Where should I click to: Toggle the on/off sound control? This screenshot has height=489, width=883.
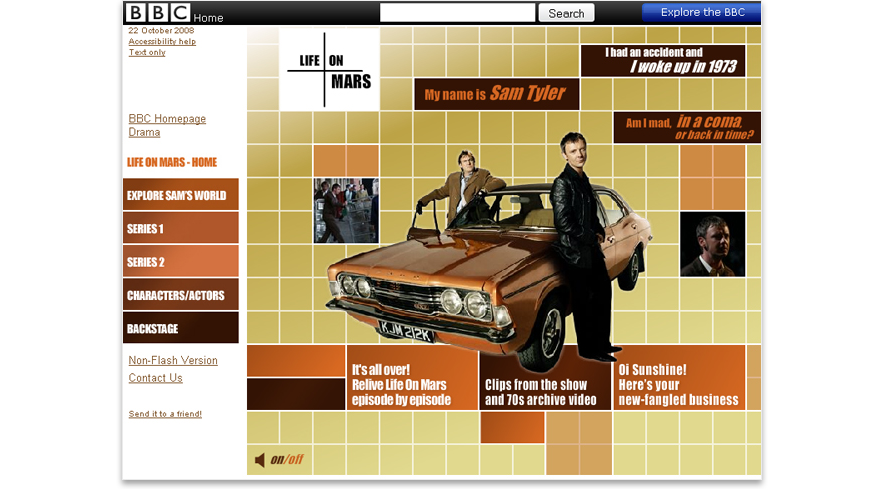click(x=287, y=460)
